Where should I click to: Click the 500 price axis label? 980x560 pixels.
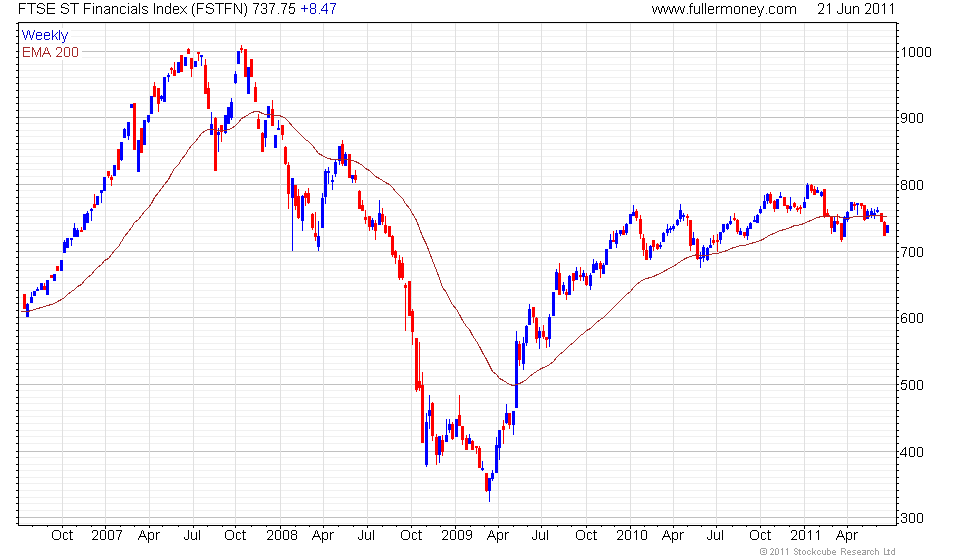point(912,385)
